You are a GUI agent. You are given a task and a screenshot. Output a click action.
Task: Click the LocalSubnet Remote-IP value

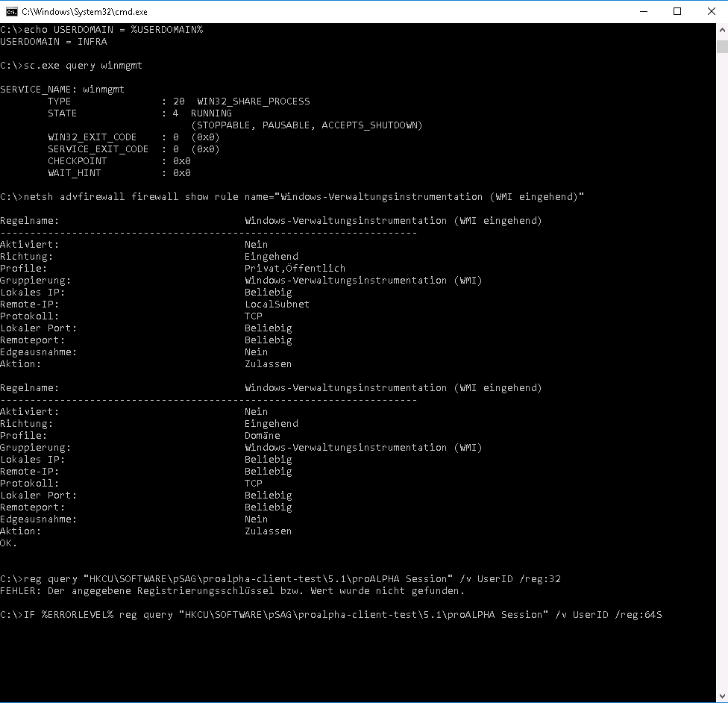[277, 304]
